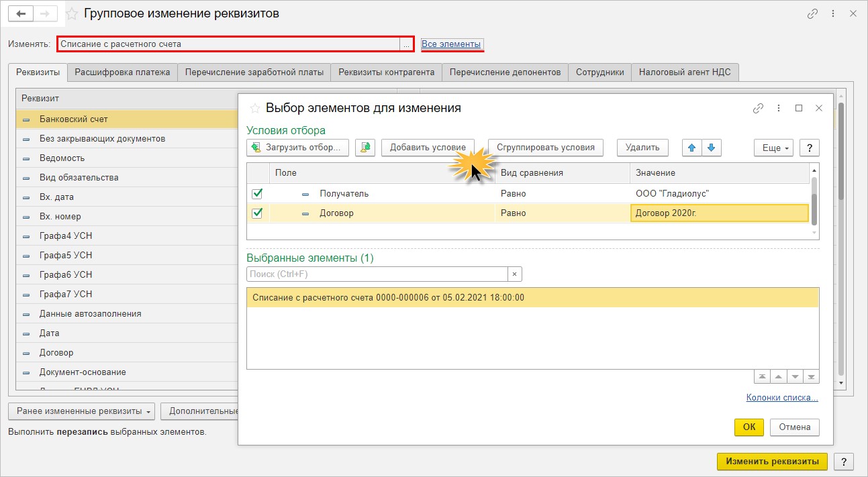This screenshot has width=868, height=477.
Task: Open ellipsis selector in Изменять field
Action: [x=405, y=44]
